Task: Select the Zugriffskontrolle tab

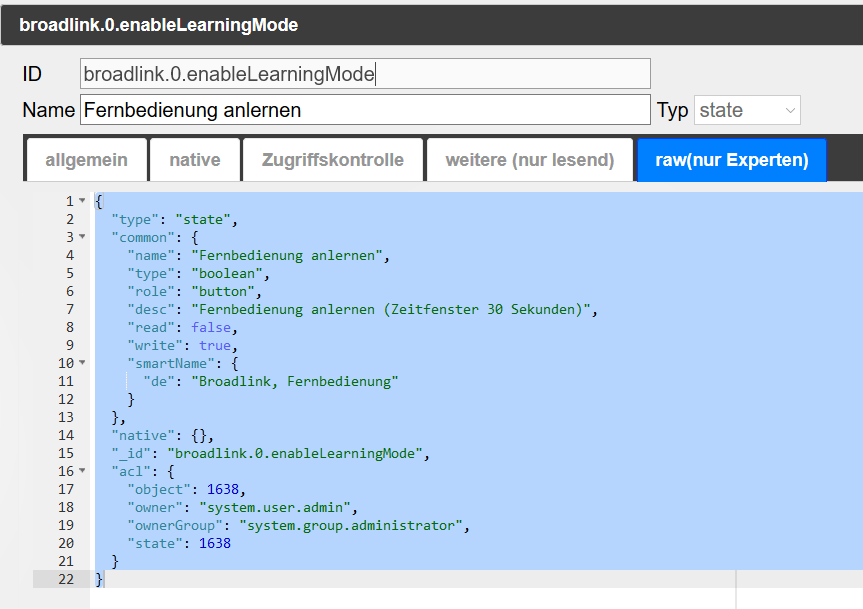Action: click(x=332, y=160)
